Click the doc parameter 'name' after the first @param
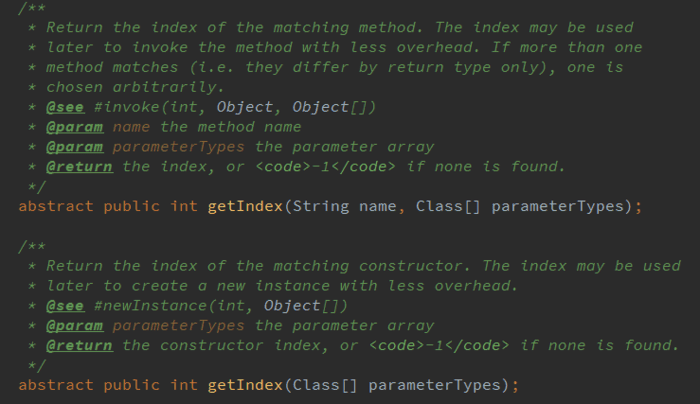Image resolution: width=700 pixels, height=404 pixels. pos(131,127)
